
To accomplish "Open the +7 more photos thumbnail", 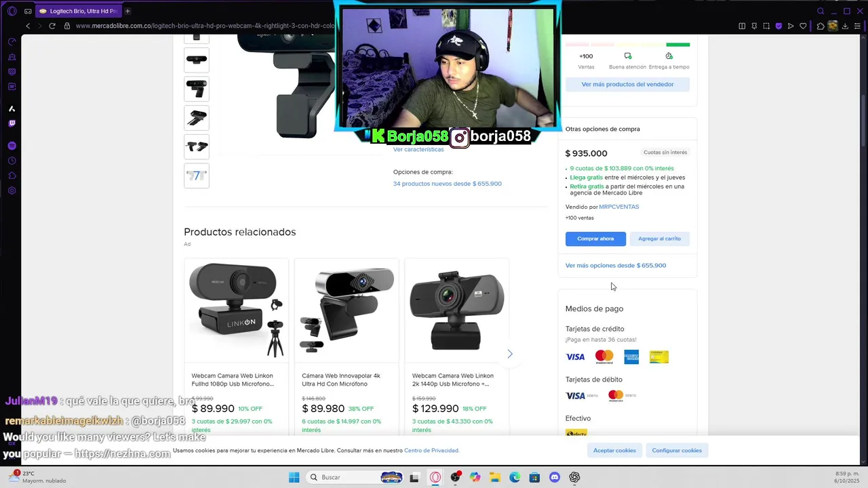I will tap(197, 176).
